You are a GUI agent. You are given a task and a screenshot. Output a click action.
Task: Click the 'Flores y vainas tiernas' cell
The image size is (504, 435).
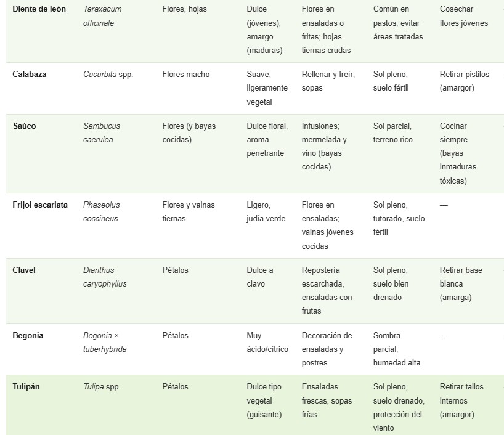[189, 211]
